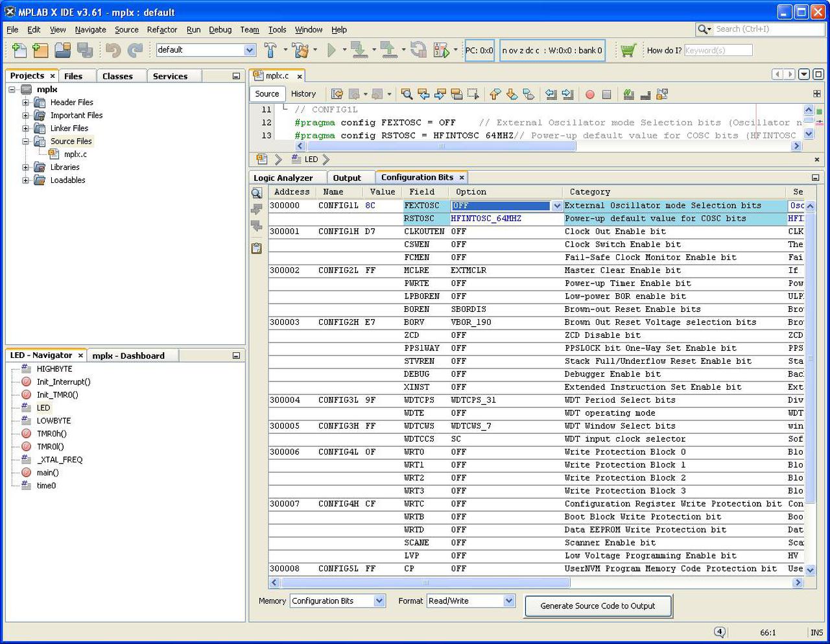The image size is (830, 644).
Task: Toggle Source view in editor
Action: (x=267, y=94)
